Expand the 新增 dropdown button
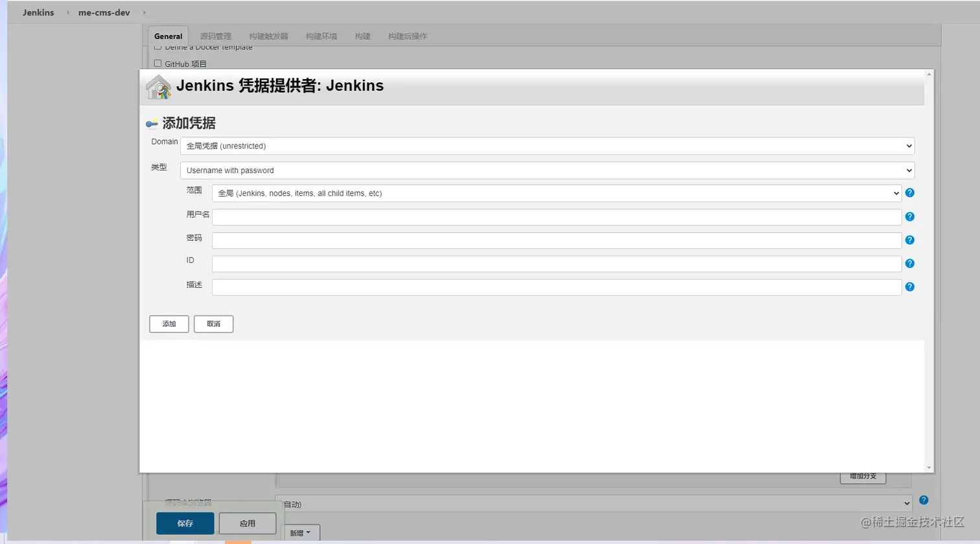 (x=302, y=533)
